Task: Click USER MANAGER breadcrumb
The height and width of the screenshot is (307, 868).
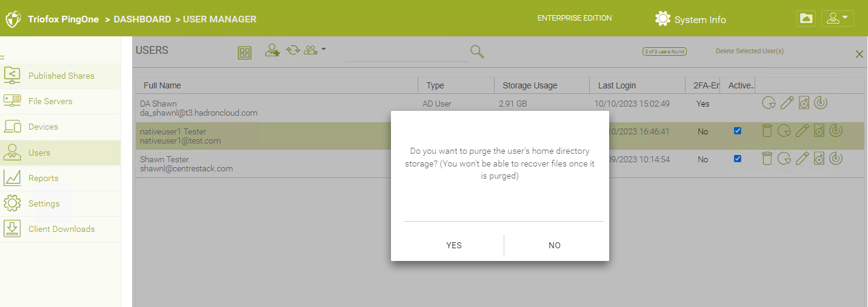Action: (x=219, y=19)
